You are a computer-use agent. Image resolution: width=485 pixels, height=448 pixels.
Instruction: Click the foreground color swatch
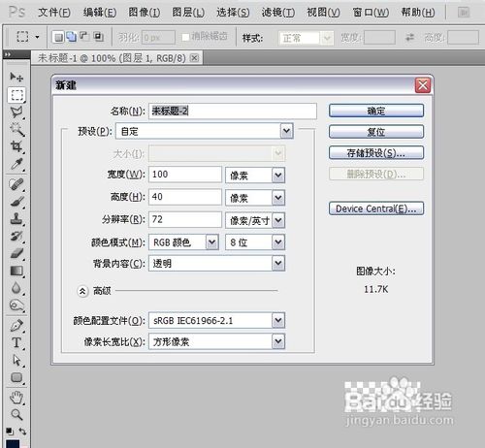(13, 444)
